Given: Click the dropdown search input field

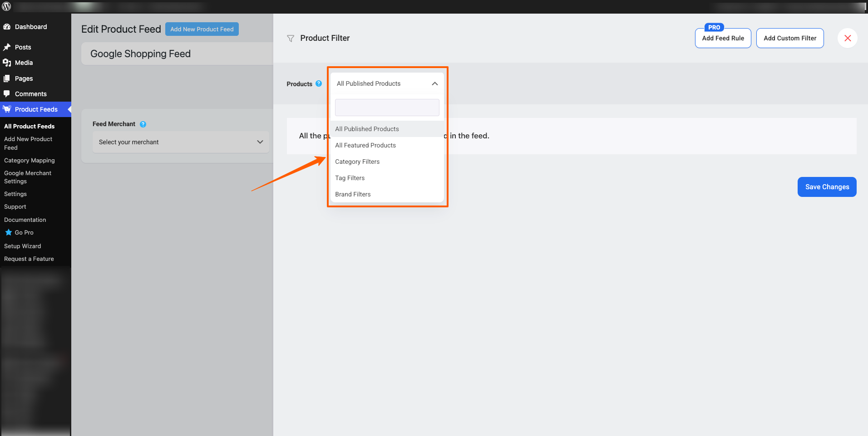Looking at the screenshot, I should coord(387,108).
